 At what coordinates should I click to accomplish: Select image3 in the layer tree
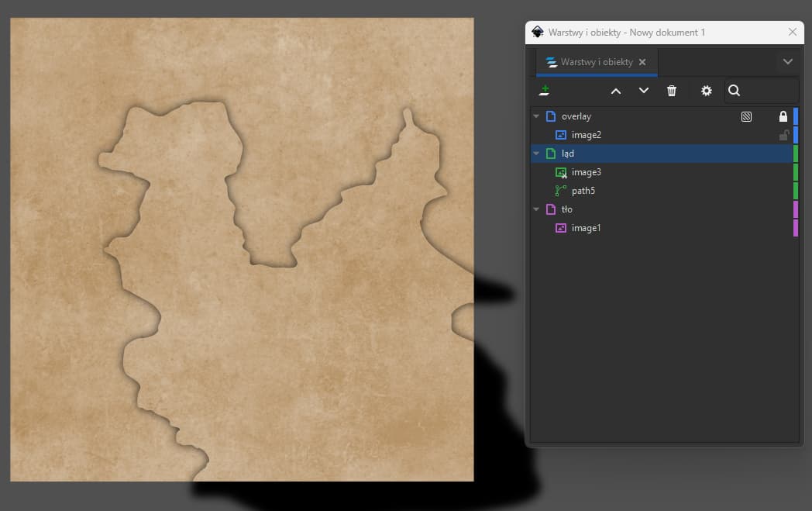586,172
